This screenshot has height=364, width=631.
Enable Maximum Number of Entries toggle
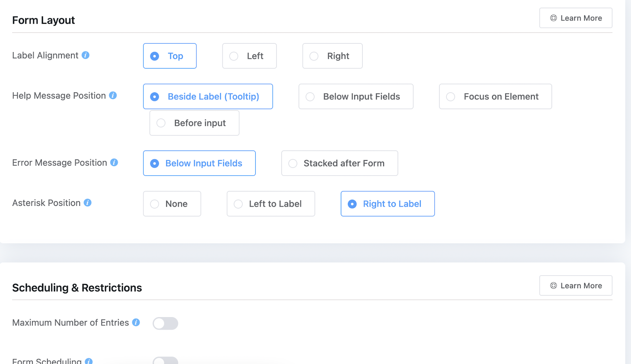pos(165,323)
